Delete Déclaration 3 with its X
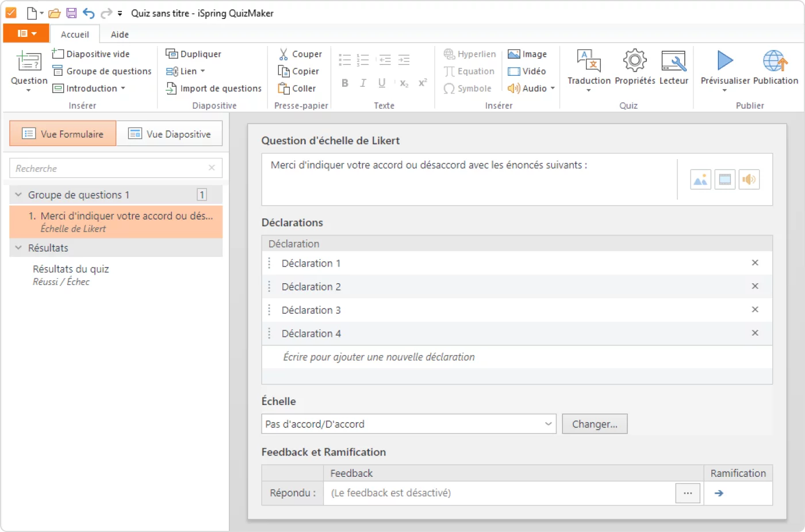The height and width of the screenshot is (532, 805). click(755, 310)
